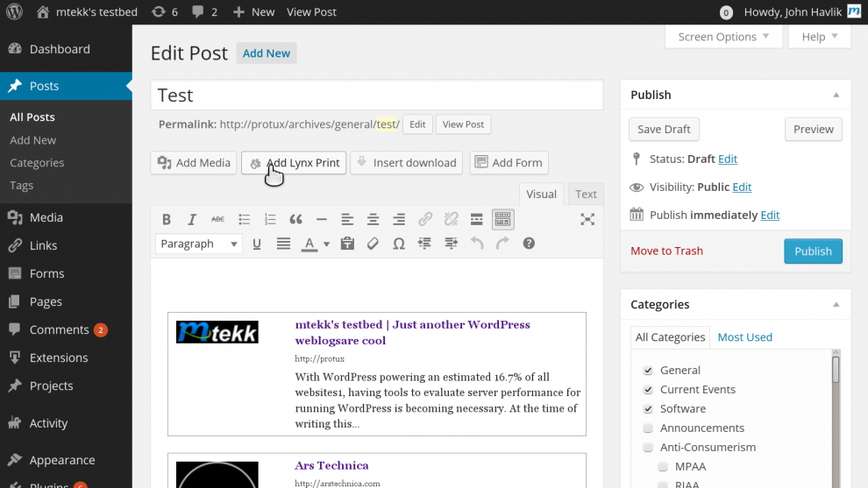Decrease the indent
The height and width of the screenshot is (488, 868).
424,244
